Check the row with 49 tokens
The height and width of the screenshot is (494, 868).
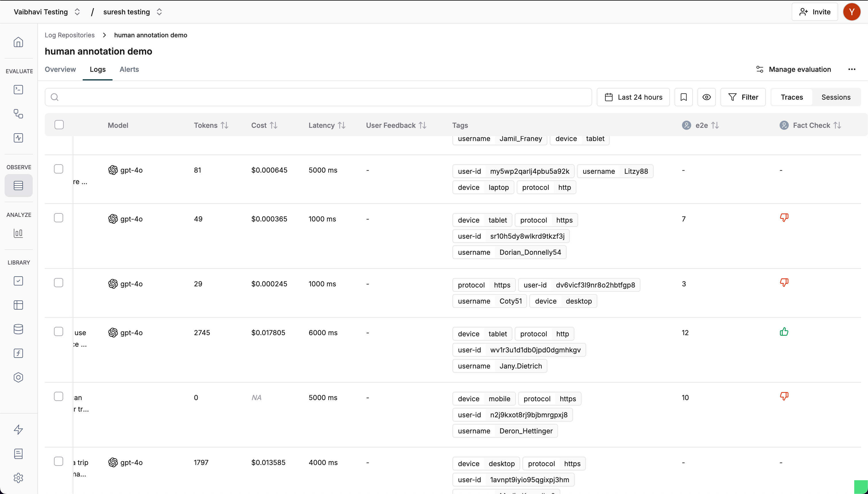tap(58, 218)
